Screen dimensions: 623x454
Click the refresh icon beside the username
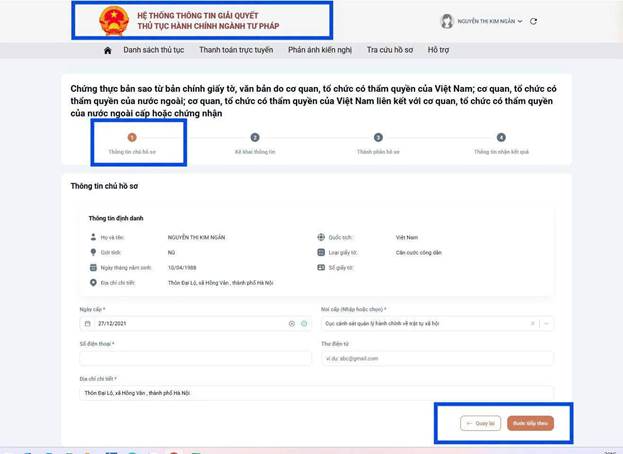click(533, 21)
